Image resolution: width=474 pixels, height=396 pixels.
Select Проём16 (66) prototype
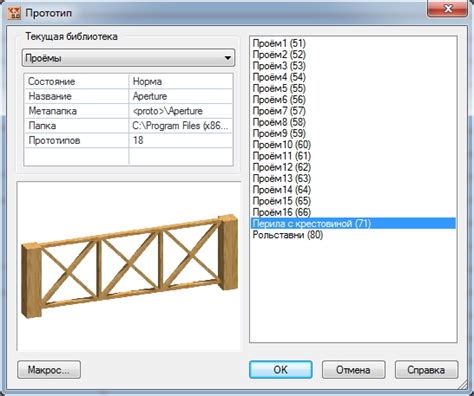coord(282,212)
